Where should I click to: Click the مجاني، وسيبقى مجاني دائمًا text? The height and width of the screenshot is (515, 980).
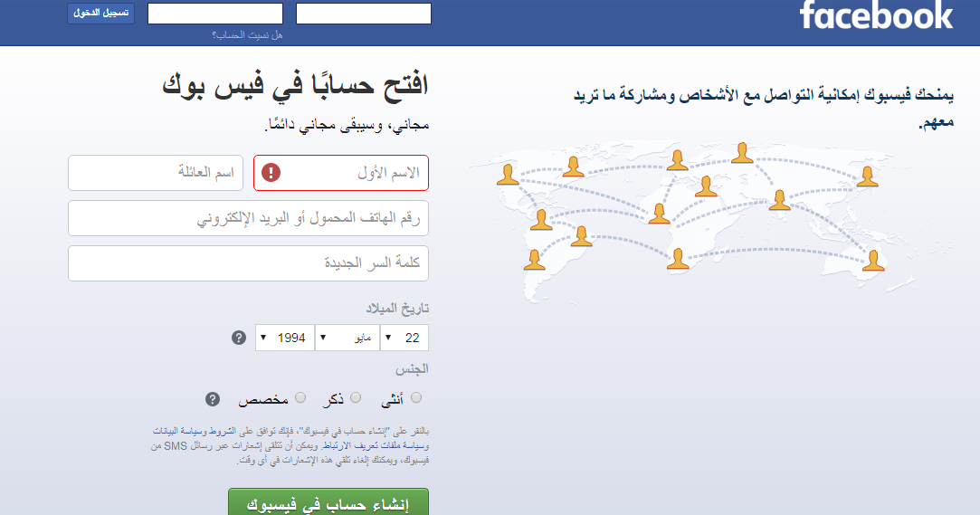point(347,124)
